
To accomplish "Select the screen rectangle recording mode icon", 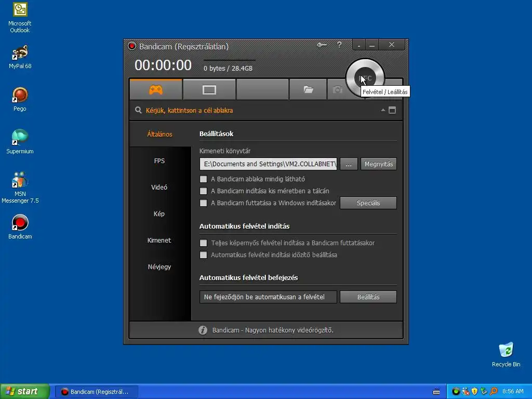I will 209,89.
